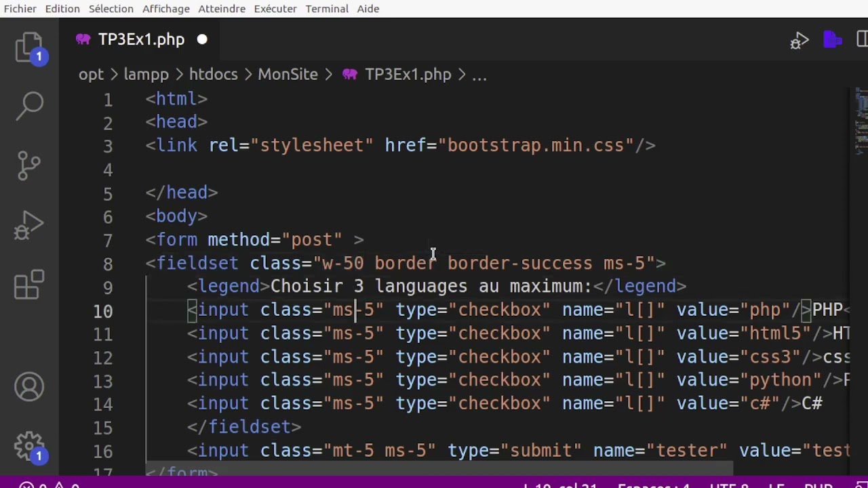Open the Atteindre menu
Image resolution: width=868 pixels, height=488 pixels.
222,9
